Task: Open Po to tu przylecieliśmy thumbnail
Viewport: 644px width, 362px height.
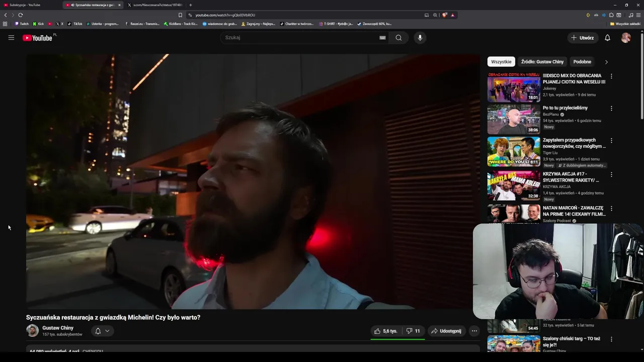Action: (514, 120)
